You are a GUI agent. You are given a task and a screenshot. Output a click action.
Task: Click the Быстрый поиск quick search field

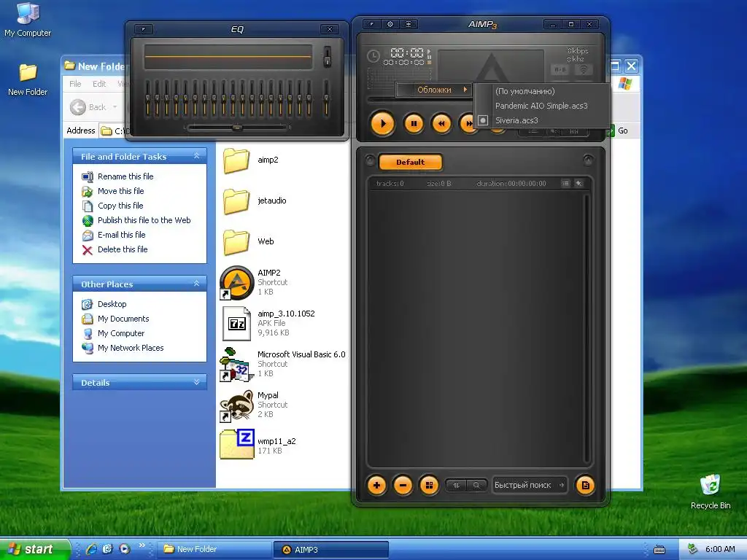click(x=529, y=485)
